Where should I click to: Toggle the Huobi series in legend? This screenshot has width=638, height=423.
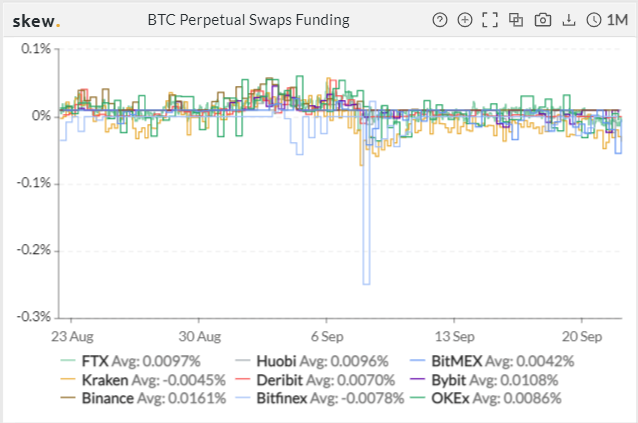tap(312, 361)
